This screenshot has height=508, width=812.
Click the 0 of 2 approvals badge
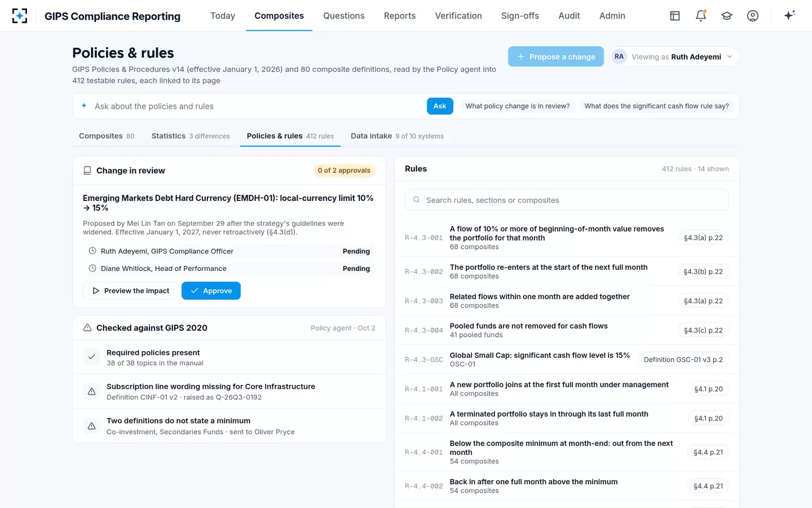[x=344, y=170]
